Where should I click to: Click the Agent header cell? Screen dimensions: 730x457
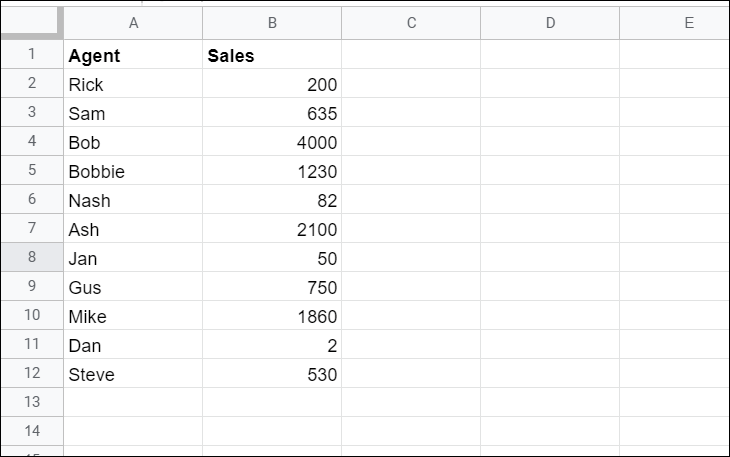(133, 56)
